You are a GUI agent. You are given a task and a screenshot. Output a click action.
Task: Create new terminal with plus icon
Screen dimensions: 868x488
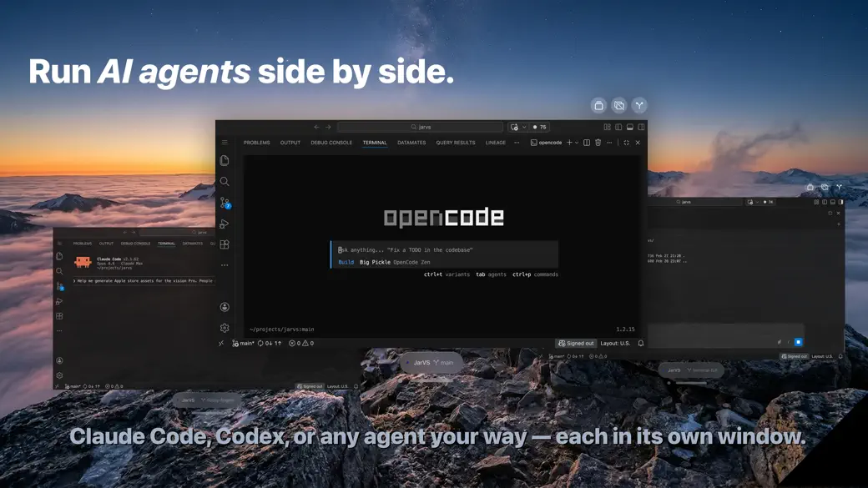[x=569, y=143]
